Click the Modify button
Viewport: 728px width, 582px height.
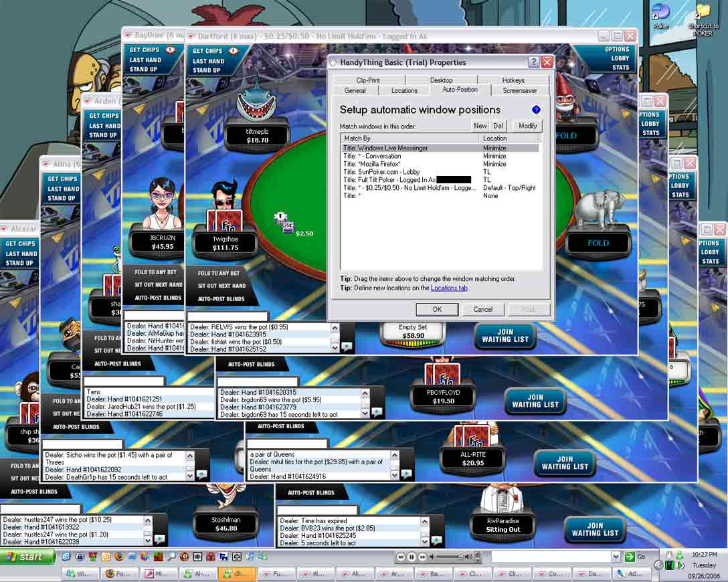click(x=527, y=126)
